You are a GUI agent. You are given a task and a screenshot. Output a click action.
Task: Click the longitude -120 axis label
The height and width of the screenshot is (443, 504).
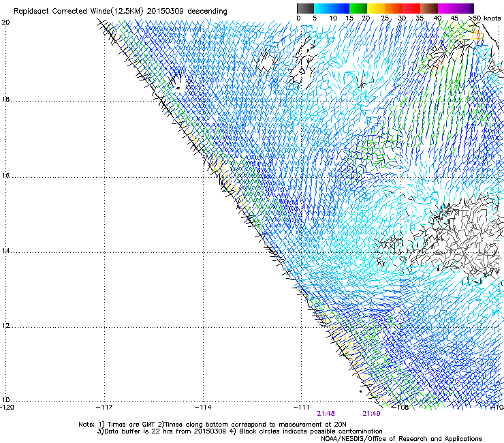7,408
